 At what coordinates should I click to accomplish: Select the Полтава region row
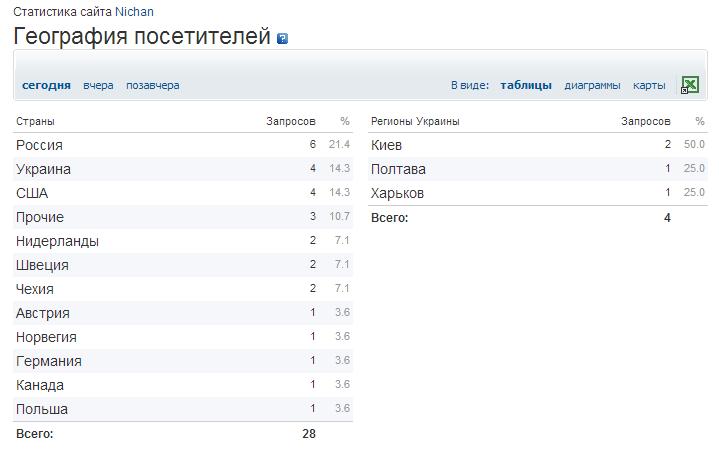537,169
